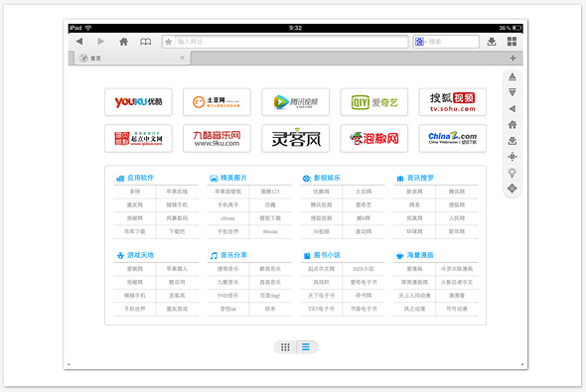Open the 灵客风 shortcut tile
Viewport: 586px width, 392px height.
click(295, 139)
